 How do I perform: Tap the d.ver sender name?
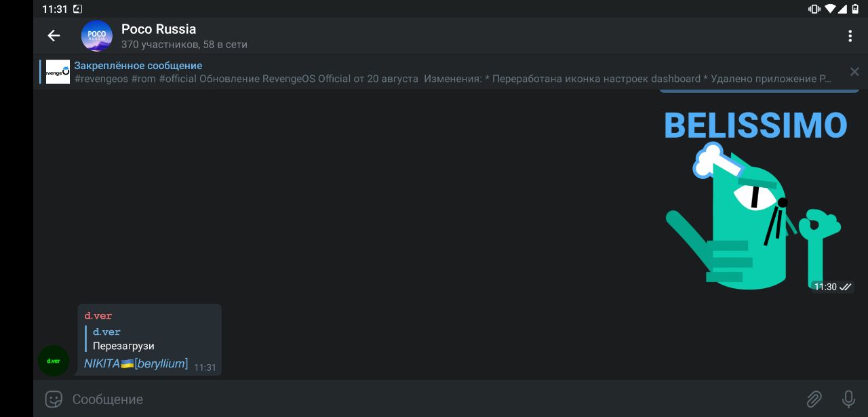click(x=98, y=316)
